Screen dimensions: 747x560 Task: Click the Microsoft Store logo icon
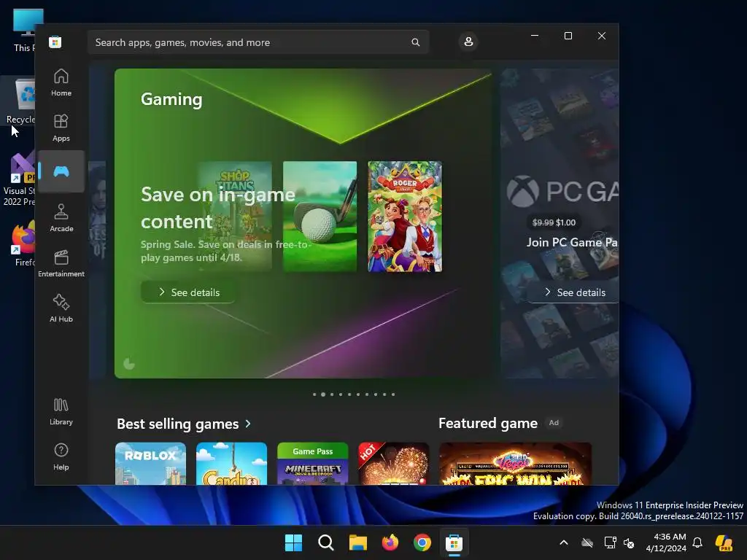click(55, 42)
